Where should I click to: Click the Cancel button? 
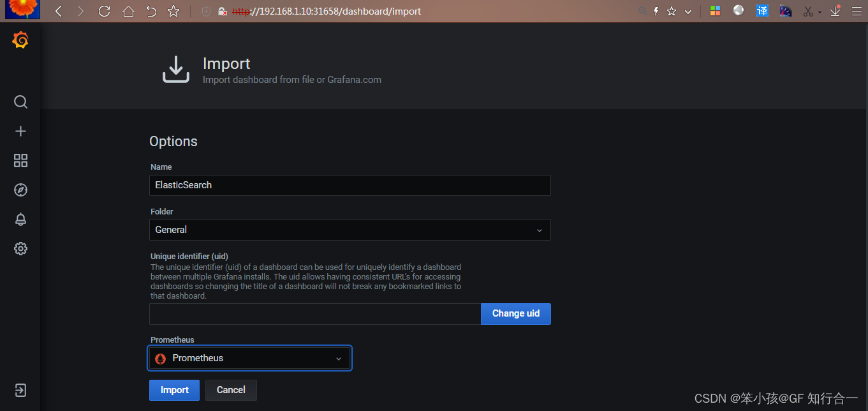click(x=231, y=390)
